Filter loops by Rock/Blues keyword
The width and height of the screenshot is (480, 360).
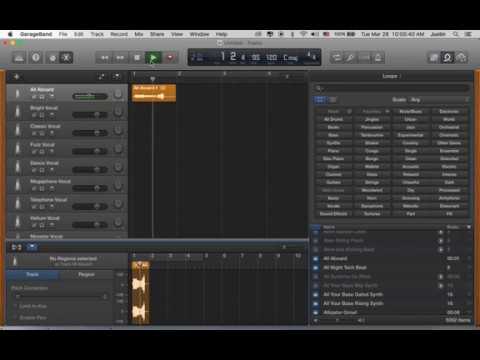[410, 111]
